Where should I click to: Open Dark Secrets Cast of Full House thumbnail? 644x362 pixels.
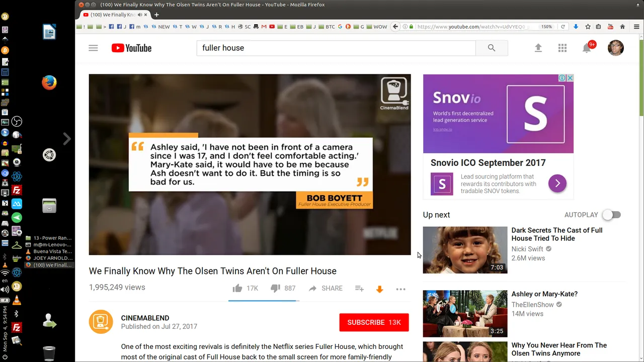pyautogui.click(x=465, y=250)
